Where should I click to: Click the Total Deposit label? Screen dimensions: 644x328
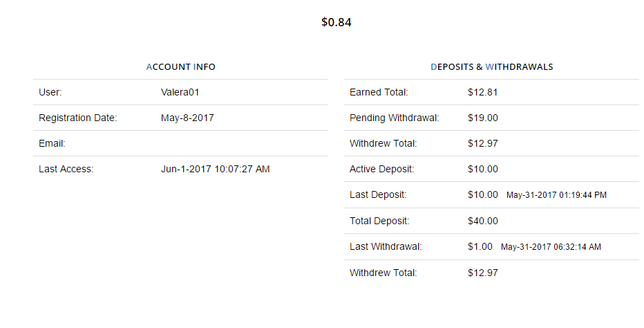pyautogui.click(x=379, y=221)
